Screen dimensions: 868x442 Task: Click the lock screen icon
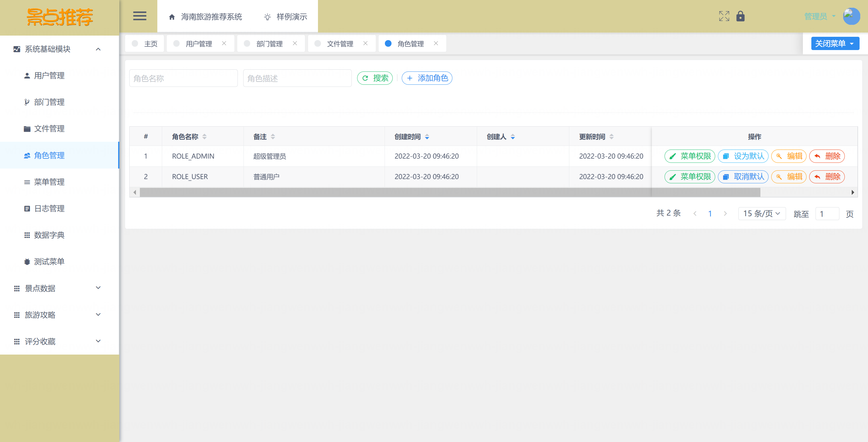pyautogui.click(x=740, y=16)
